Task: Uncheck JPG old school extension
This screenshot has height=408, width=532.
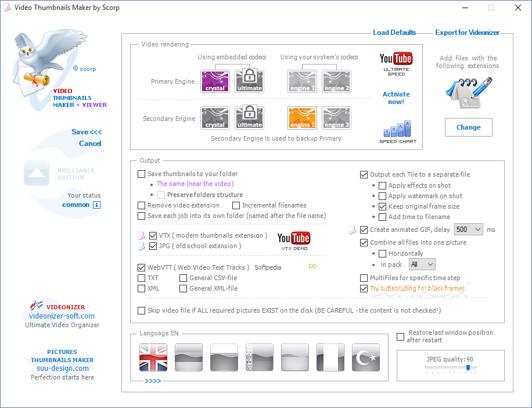Action: 153,246
